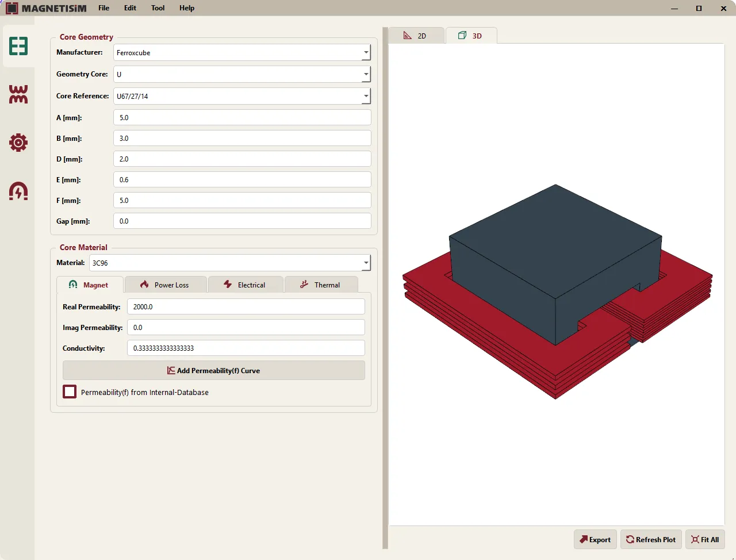Open the magnet simulation sidebar icon
This screenshot has height=560, width=736.
click(x=18, y=191)
